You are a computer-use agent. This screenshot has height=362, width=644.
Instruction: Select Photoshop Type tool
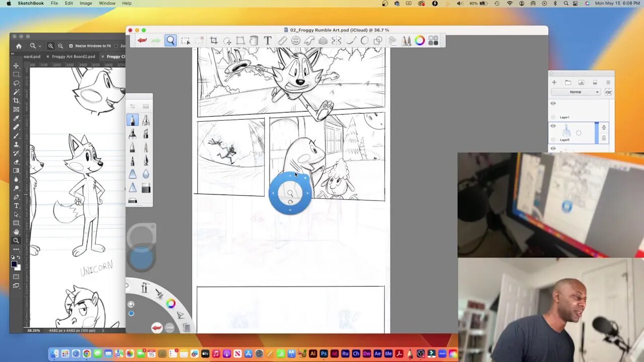(x=16, y=206)
